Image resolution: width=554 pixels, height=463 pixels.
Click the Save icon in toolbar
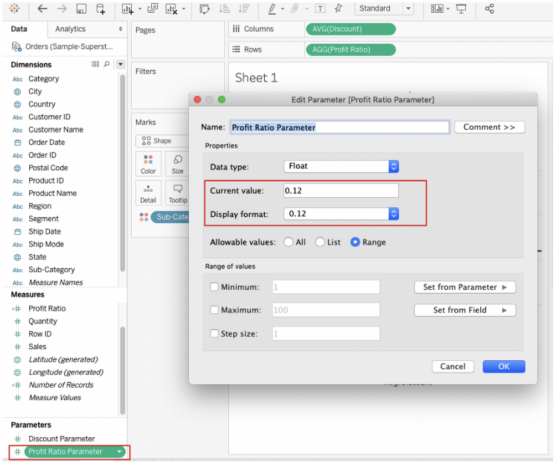[81, 9]
